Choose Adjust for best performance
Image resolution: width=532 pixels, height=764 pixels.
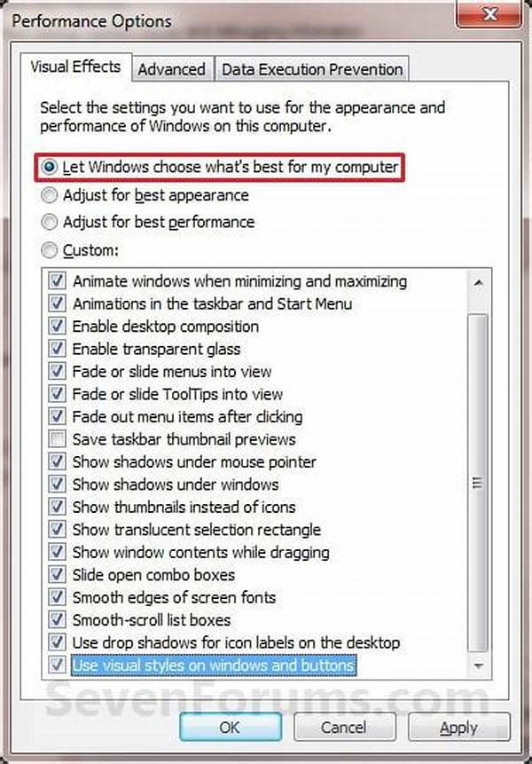click(51, 222)
